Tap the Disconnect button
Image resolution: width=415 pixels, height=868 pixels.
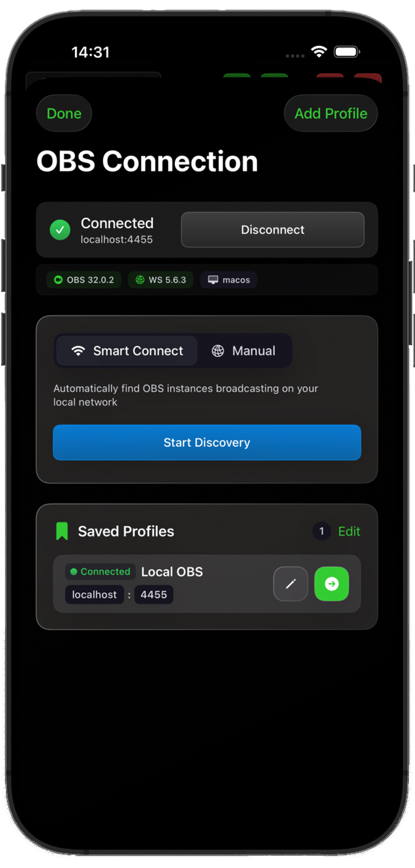273,229
